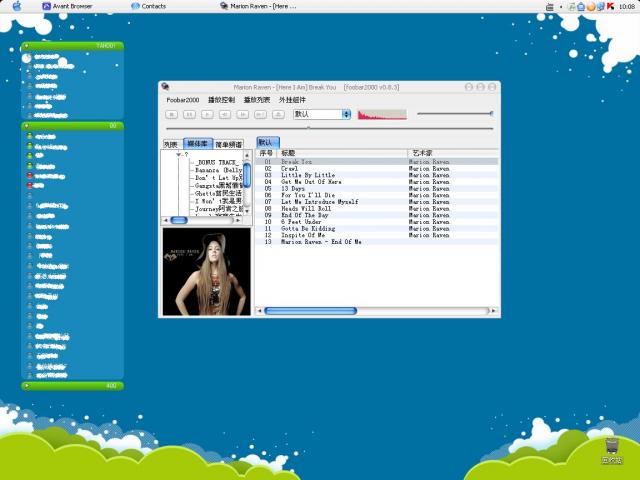This screenshot has height=480, width=640.
Task: Click the 标题 column header
Action: point(342,153)
